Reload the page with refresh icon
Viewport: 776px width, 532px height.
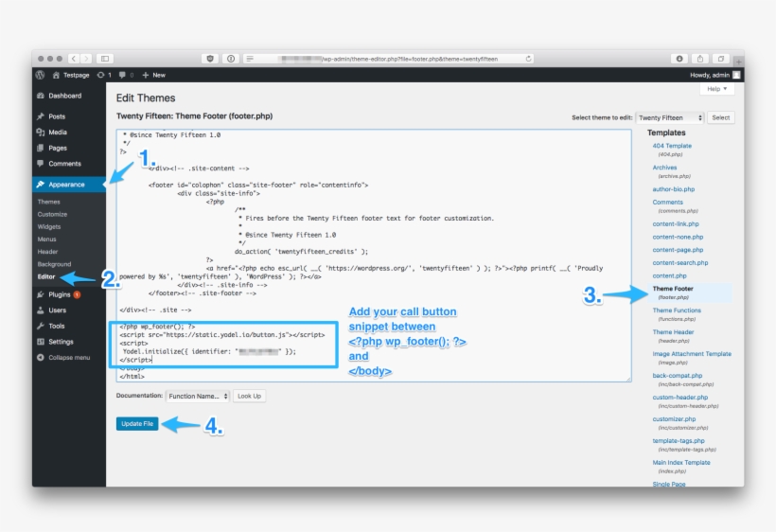pyautogui.click(x=529, y=59)
